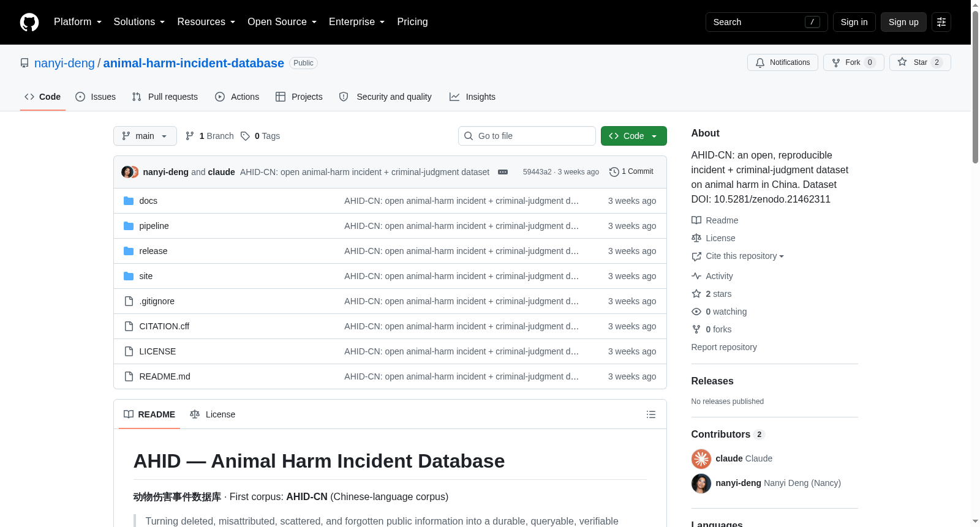The width and height of the screenshot is (980, 527).
Task: Switch to the Issues tab
Action: 96,97
